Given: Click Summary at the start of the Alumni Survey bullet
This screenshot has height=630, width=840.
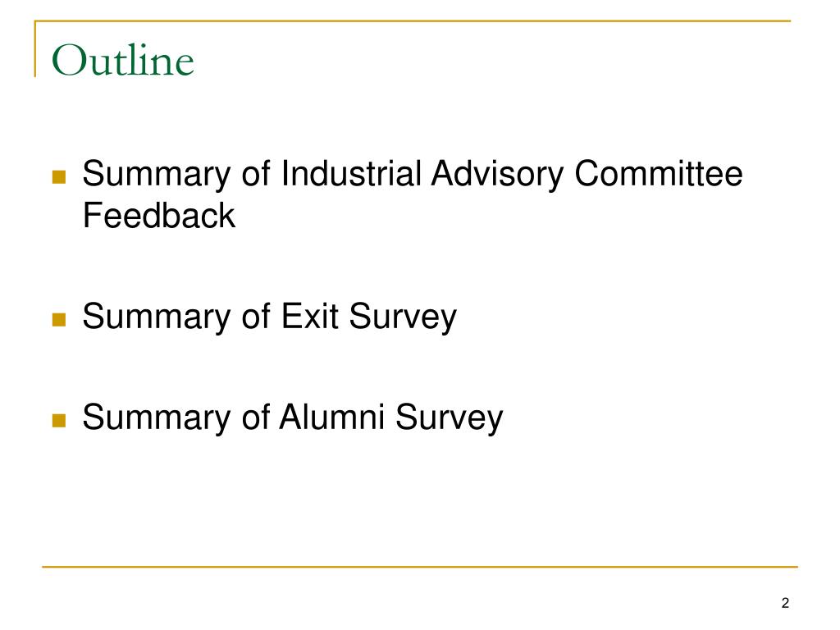Looking at the screenshot, I should 157,418.
